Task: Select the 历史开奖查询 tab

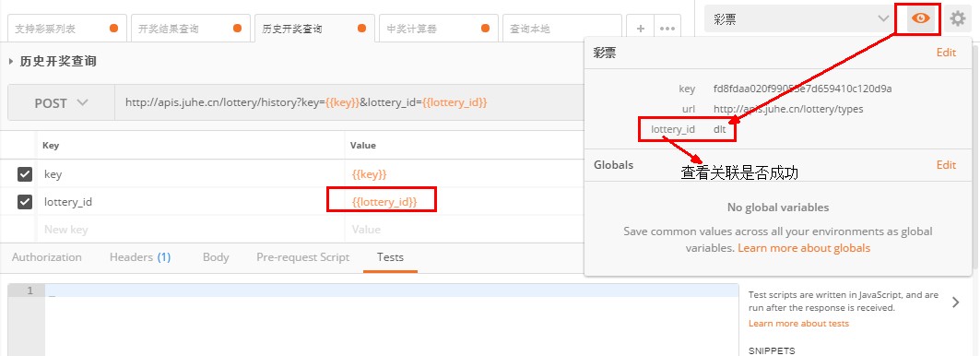Action: coord(314,29)
